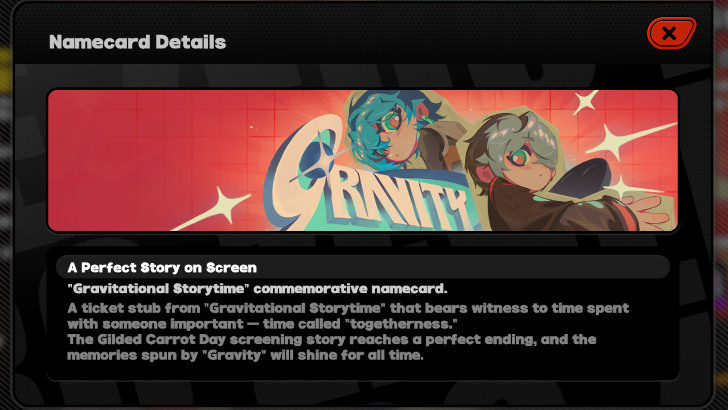Select the "A Perfect Story on Screen" title bar
Viewport: 728px width, 410px height.
pos(363,267)
